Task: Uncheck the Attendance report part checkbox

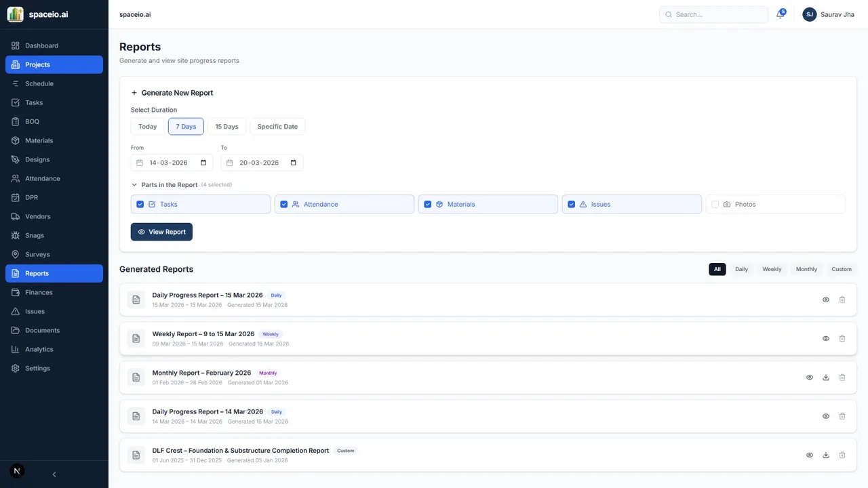Action: click(284, 204)
